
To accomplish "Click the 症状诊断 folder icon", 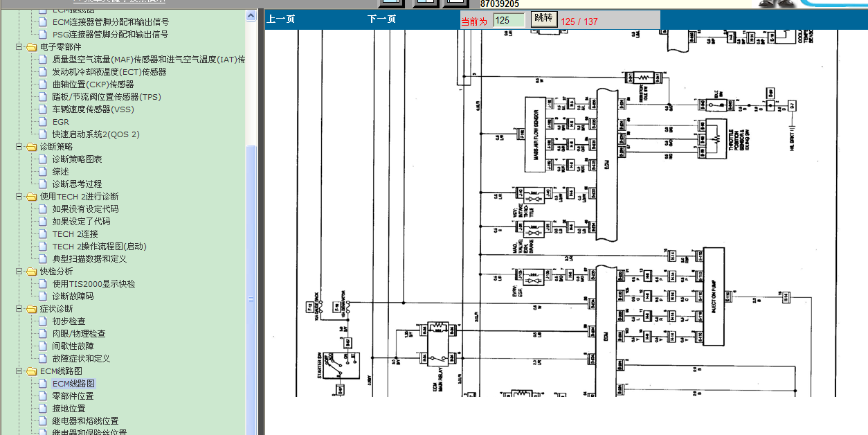I will click(31, 309).
